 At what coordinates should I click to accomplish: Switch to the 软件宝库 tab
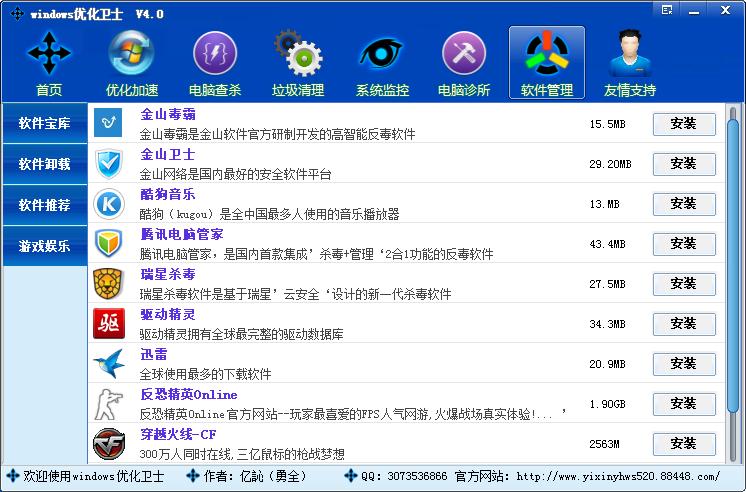pos(45,123)
